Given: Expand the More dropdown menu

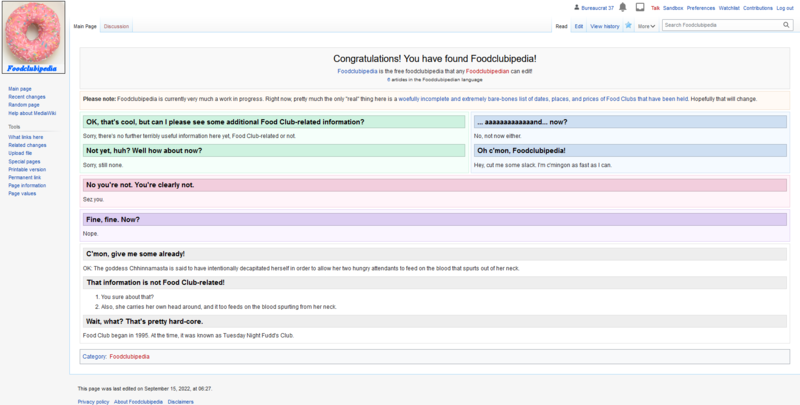Looking at the screenshot, I should pyautogui.click(x=647, y=26).
